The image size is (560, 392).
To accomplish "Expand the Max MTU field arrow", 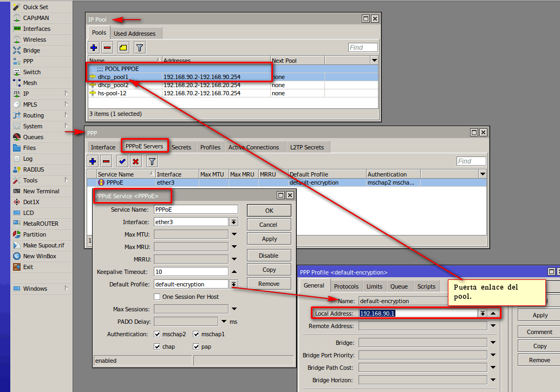I will pos(234,234).
